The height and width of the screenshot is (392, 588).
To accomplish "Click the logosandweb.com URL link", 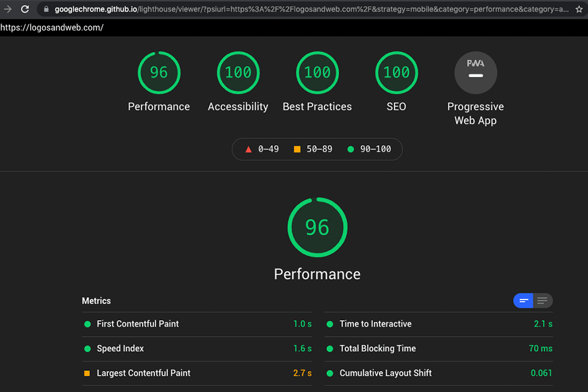I will pyautogui.click(x=51, y=28).
